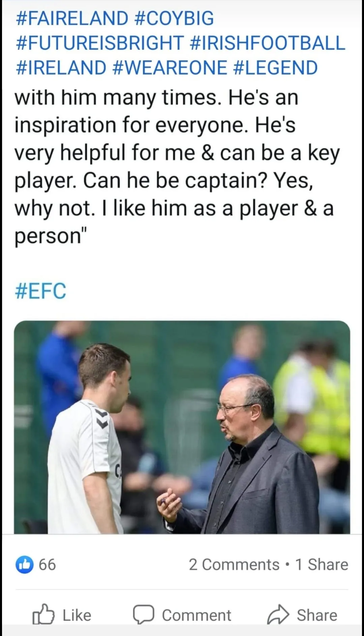
Task: Tap the post quote text paragraph
Action: [175, 167]
